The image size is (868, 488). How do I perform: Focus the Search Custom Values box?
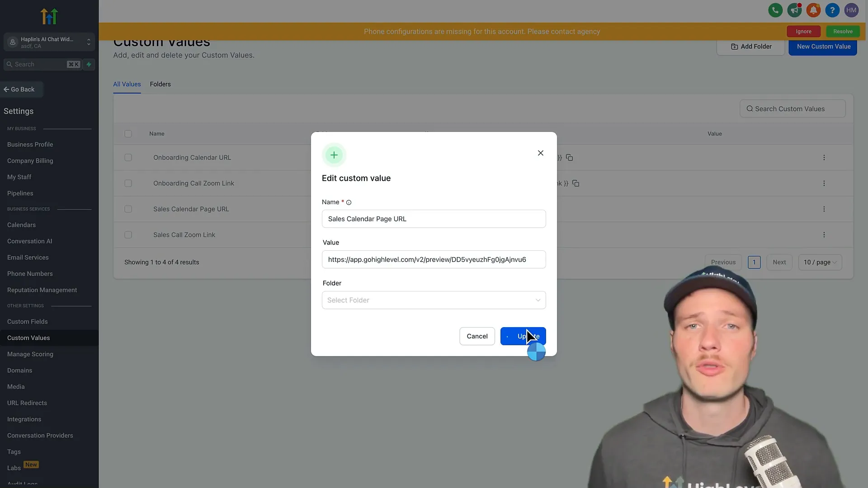(x=793, y=109)
